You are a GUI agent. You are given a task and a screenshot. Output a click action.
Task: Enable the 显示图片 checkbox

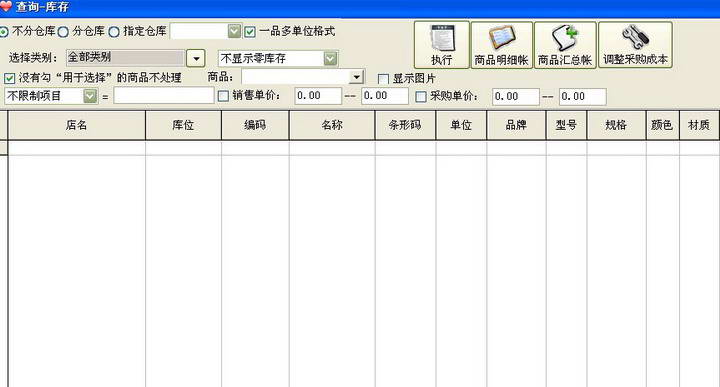pos(383,79)
